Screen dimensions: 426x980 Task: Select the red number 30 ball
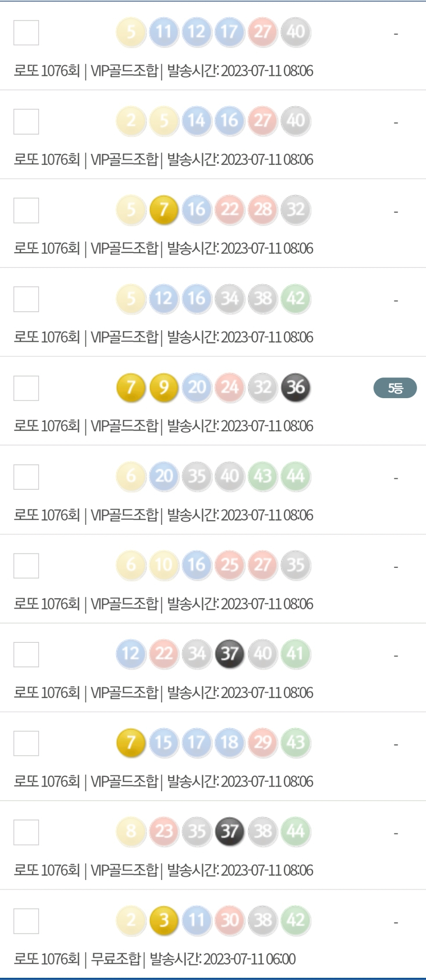coord(229,920)
